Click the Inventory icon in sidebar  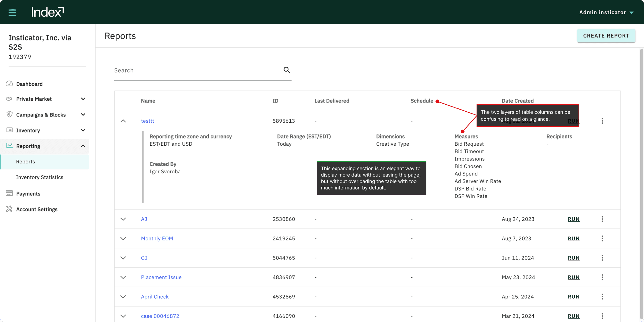9,130
